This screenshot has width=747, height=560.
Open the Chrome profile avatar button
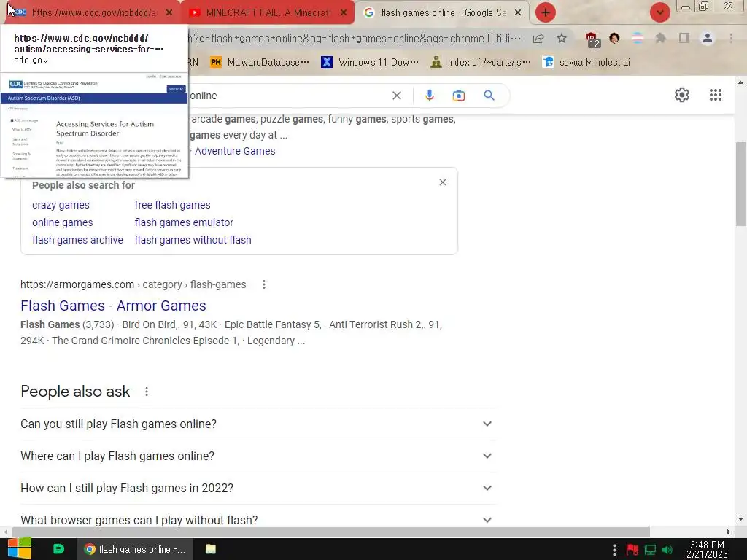tap(708, 38)
